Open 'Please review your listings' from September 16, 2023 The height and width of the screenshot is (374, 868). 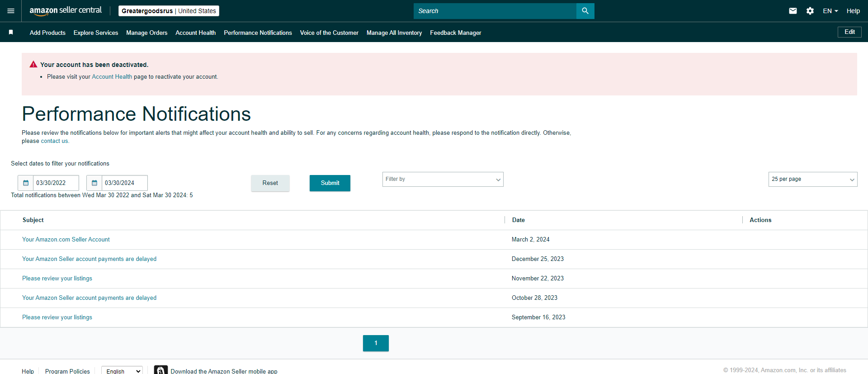click(57, 317)
